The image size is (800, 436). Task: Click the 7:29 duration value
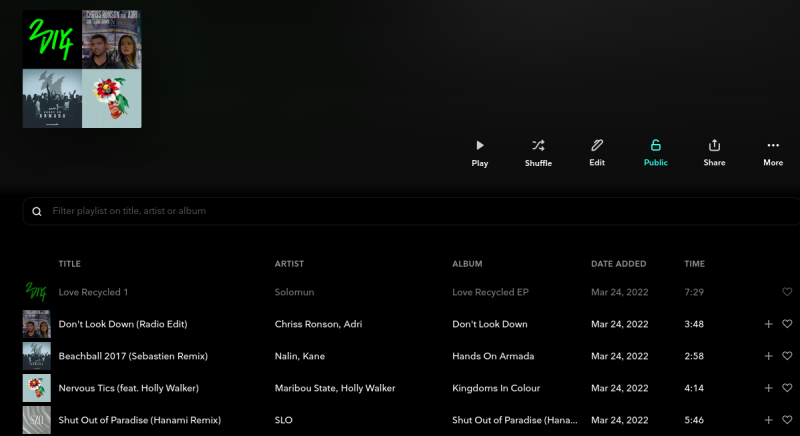coord(694,292)
